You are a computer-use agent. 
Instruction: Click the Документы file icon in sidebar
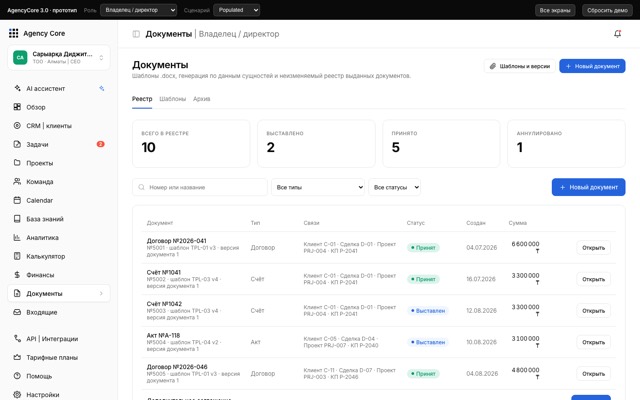17,293
